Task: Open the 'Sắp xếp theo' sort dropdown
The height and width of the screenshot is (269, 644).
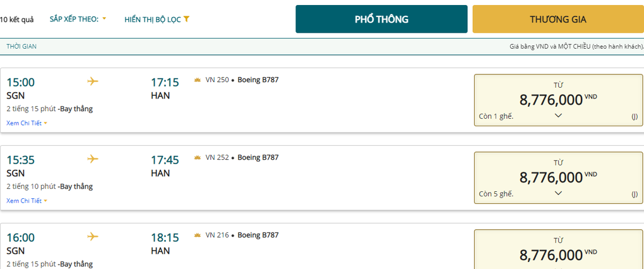Action: click(78, 19)
